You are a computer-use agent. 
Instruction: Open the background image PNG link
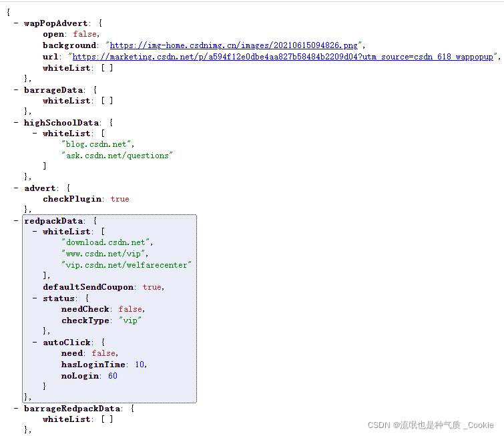[x=234, y=45]
